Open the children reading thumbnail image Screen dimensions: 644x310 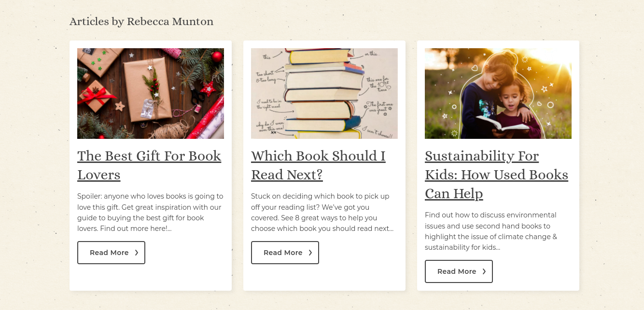coord(498,94)
